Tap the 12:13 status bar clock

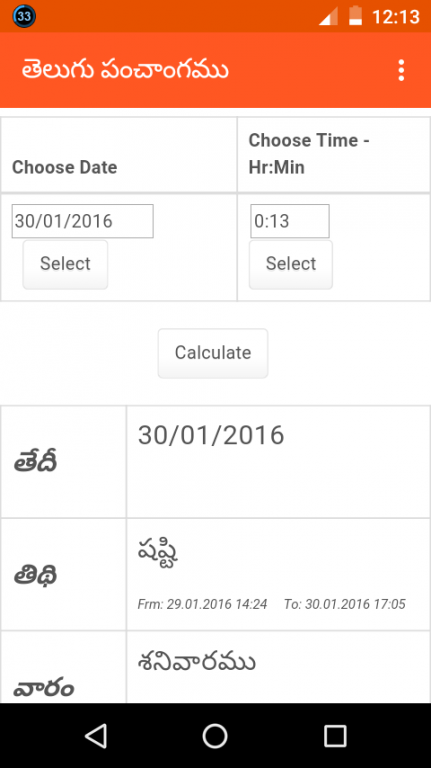point(396,17)
